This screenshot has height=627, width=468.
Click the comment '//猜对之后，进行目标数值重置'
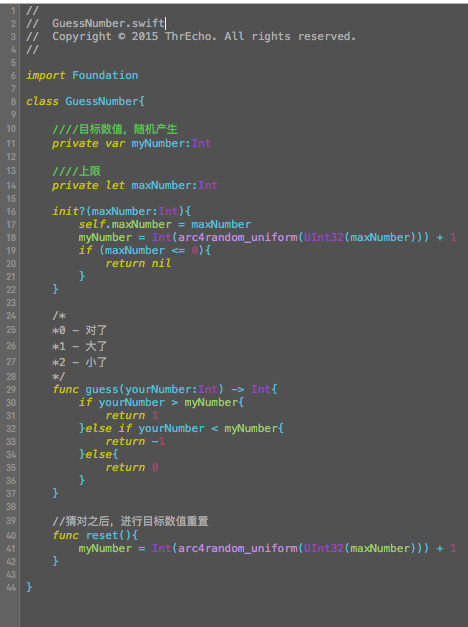(x=130, y=521)
